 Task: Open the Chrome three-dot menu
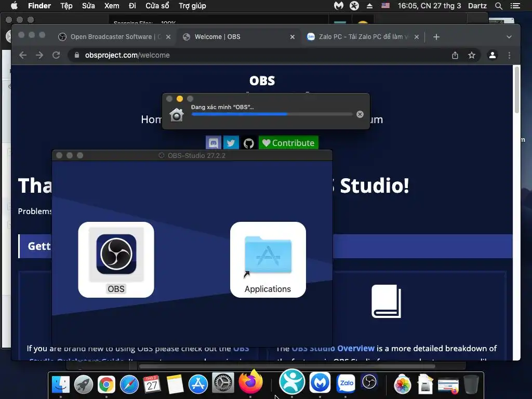click(509, 55)
